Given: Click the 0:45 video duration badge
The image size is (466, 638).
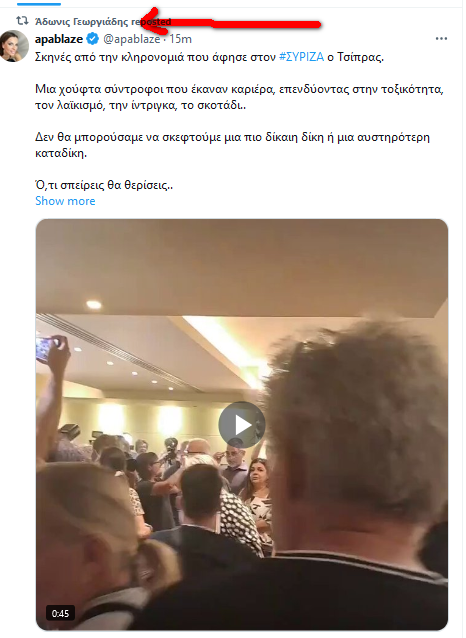Looking at the screenshot, I should (60, 613).
